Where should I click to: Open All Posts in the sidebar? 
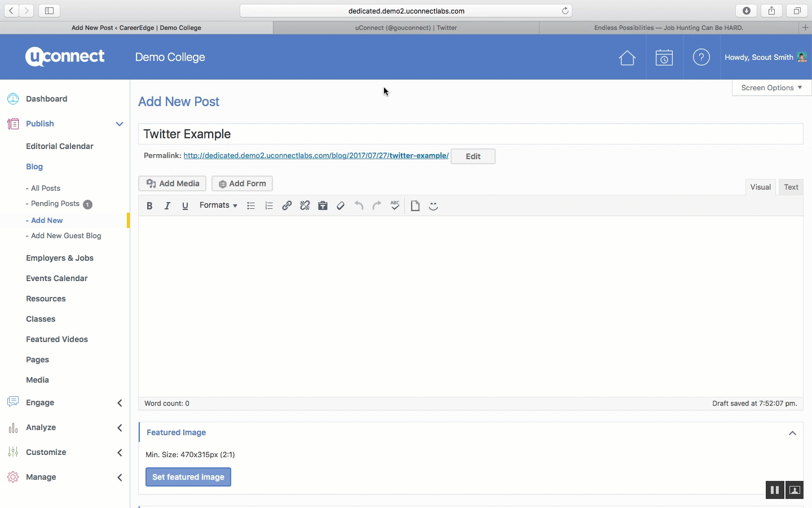pyautogui.click(x=46, y=189)
